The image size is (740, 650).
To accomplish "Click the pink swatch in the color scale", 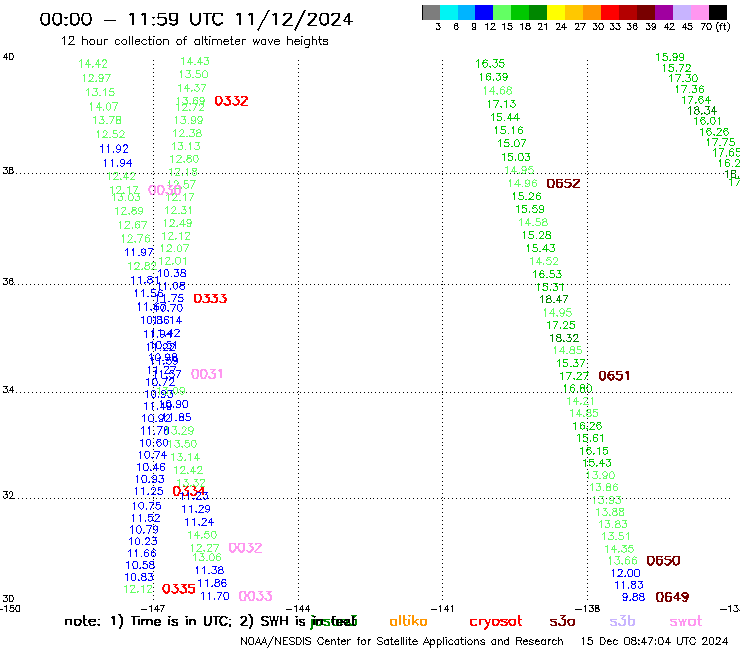I will pos(699,12).
